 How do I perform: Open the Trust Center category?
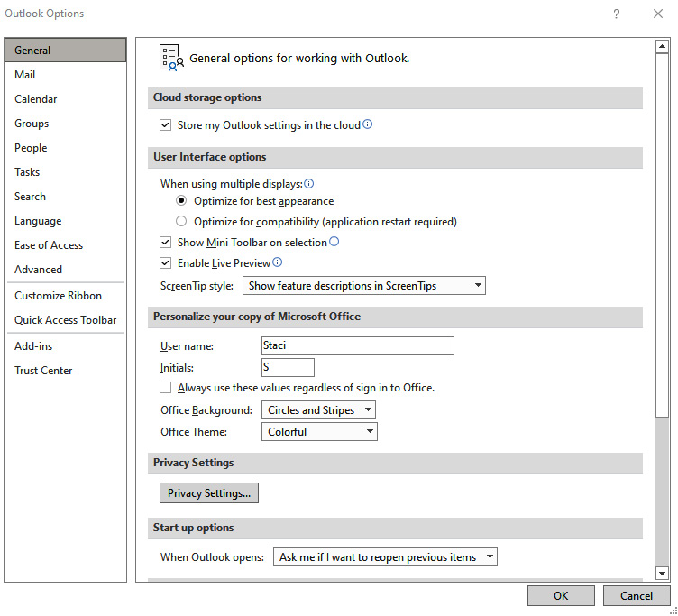point(65,371)
